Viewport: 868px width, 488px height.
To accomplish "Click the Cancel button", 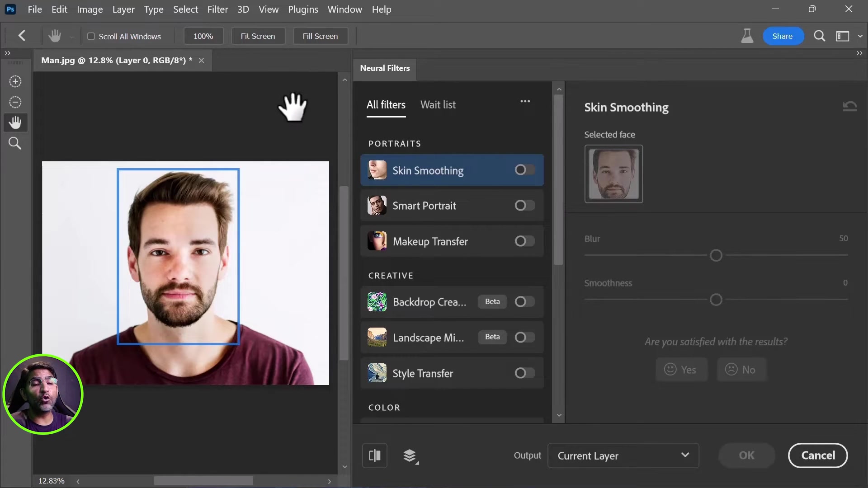I will (818, 455).
